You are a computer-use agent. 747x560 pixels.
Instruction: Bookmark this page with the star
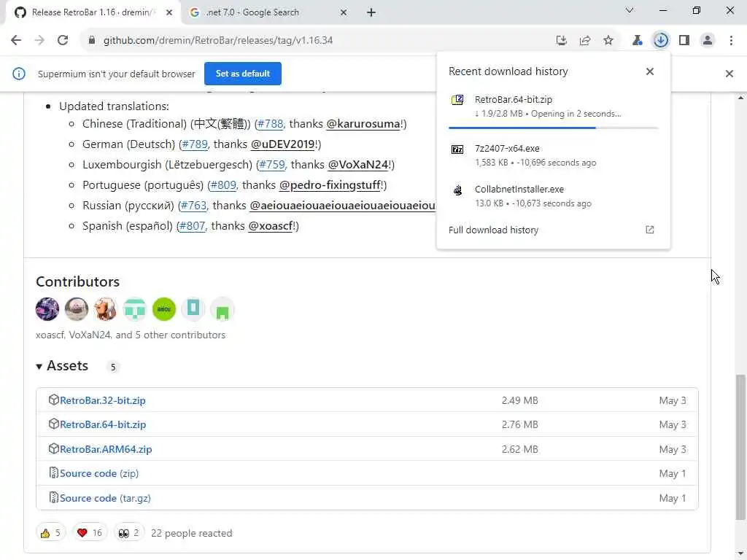(x=608, y=41)
